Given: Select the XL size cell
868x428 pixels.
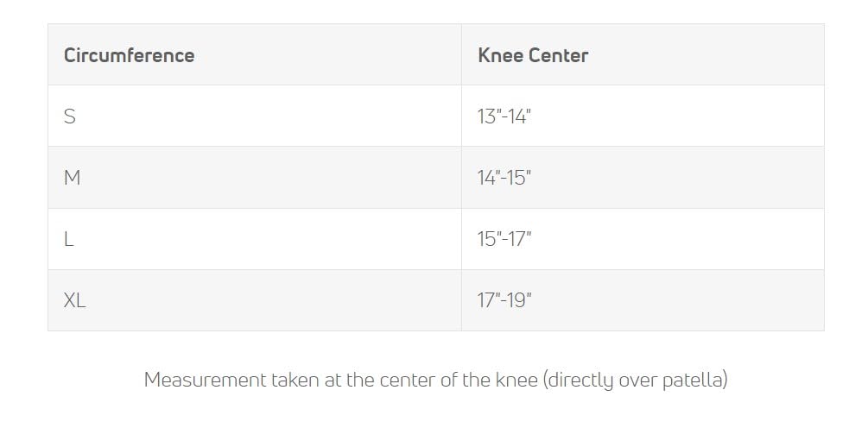Looking at the screenshot, I should tap(75, 300).
